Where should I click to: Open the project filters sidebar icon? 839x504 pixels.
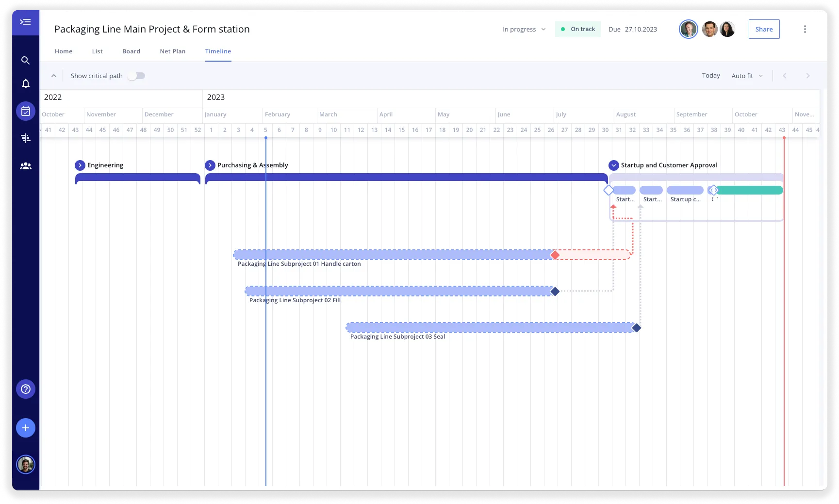point(25,138)
